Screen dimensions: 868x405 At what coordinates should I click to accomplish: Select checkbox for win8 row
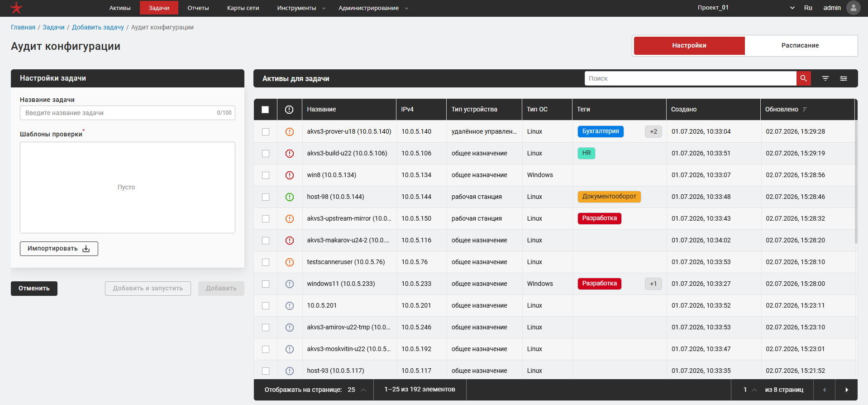pyautogui.click(x=266, y=175)
